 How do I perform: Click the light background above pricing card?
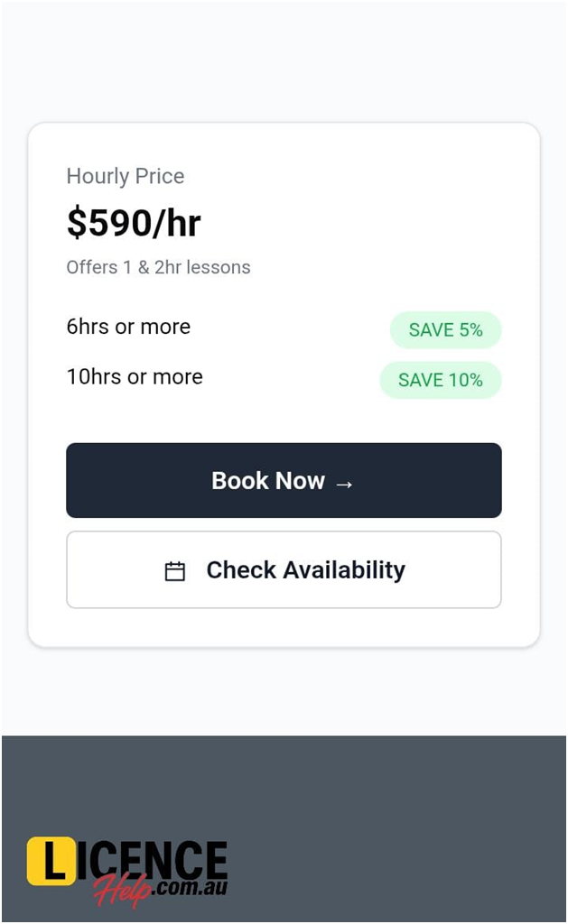(x=283, y=63)
